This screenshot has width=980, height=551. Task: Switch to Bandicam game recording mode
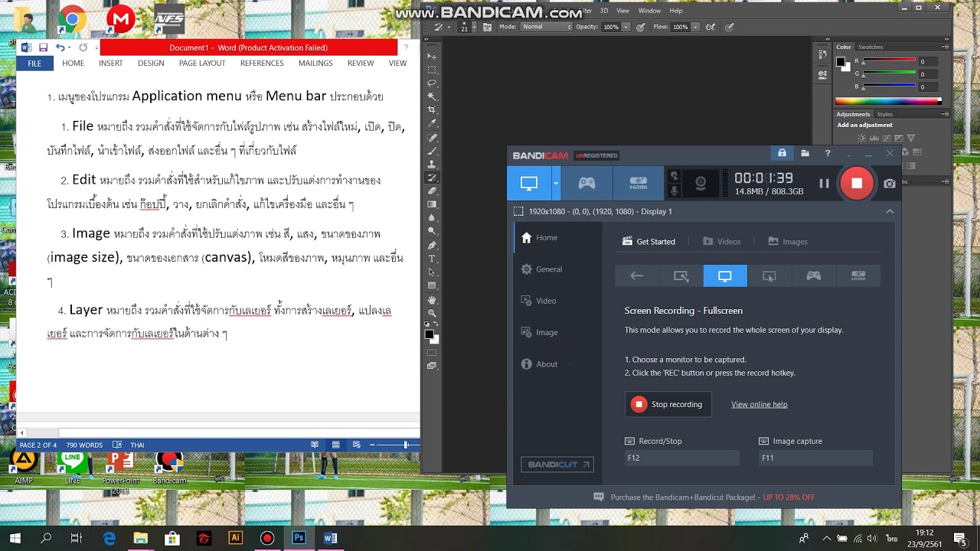586,183
